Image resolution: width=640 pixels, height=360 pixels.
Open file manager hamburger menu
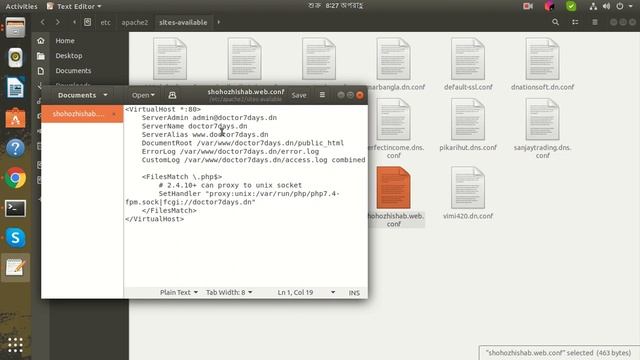tap(595, 22)
